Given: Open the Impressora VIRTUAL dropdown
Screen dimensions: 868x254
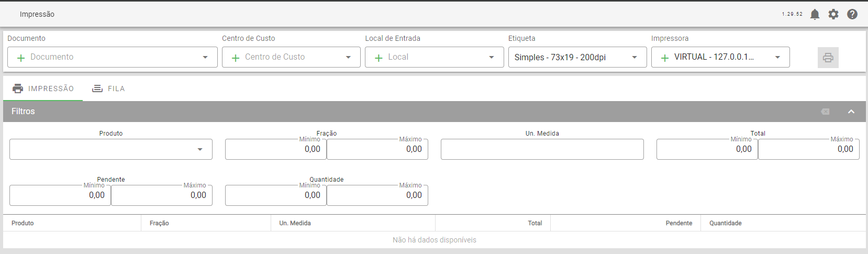Looking at the screenshot, I should pyautogui.click(x=777, y=57).
